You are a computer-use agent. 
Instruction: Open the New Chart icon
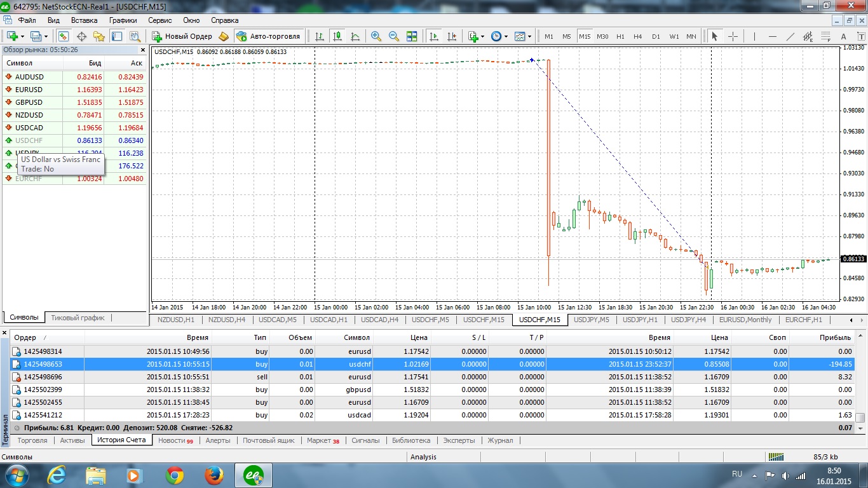(x=12, y=36)
